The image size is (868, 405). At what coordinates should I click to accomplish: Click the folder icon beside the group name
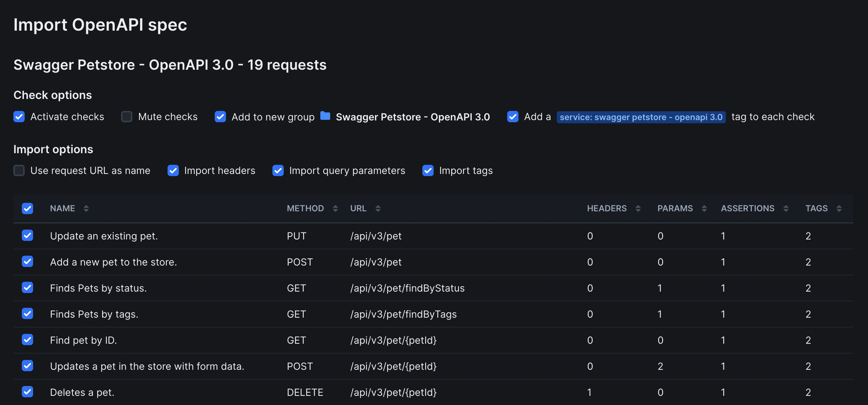pyautogui.click(x=325, y=117)
